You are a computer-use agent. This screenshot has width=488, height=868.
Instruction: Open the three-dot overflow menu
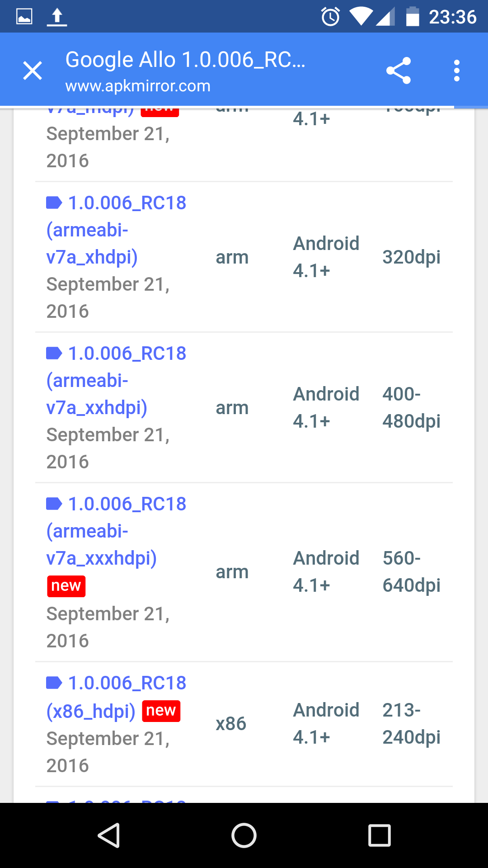click(457, 71)
